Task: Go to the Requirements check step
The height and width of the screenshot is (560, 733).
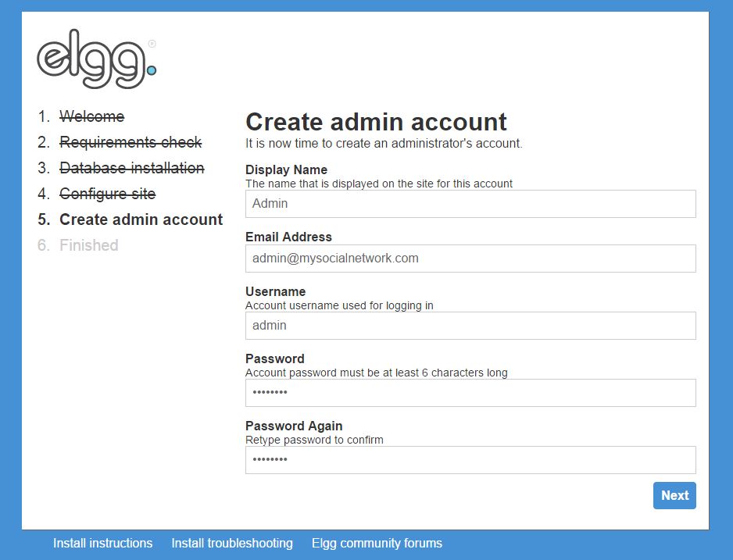Action: (131, 142)
